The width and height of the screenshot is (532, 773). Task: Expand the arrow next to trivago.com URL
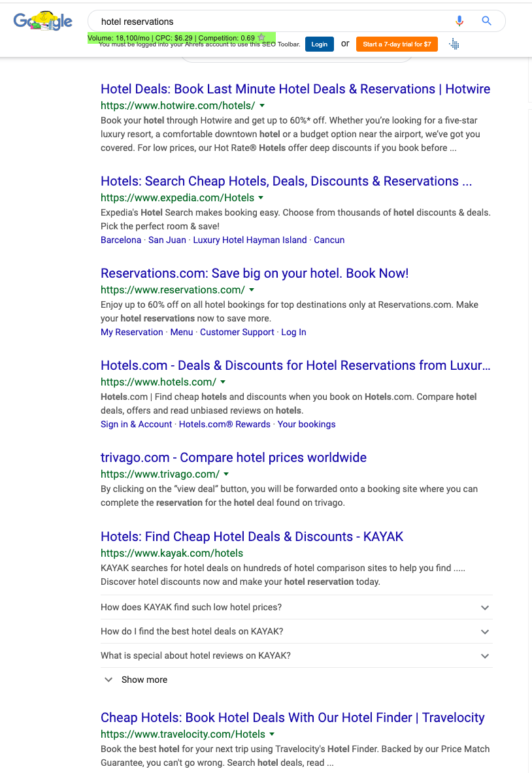point(226,474)
